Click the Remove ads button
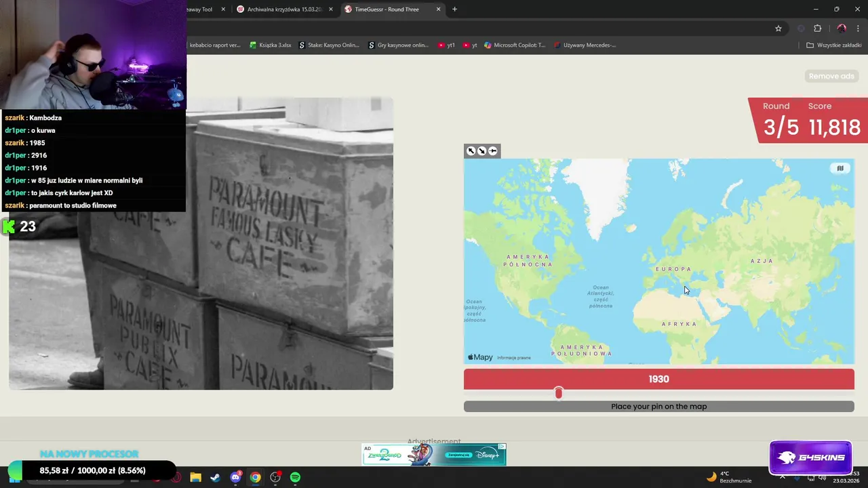Viewport: 868px width, 488px height. click(831, 76)
